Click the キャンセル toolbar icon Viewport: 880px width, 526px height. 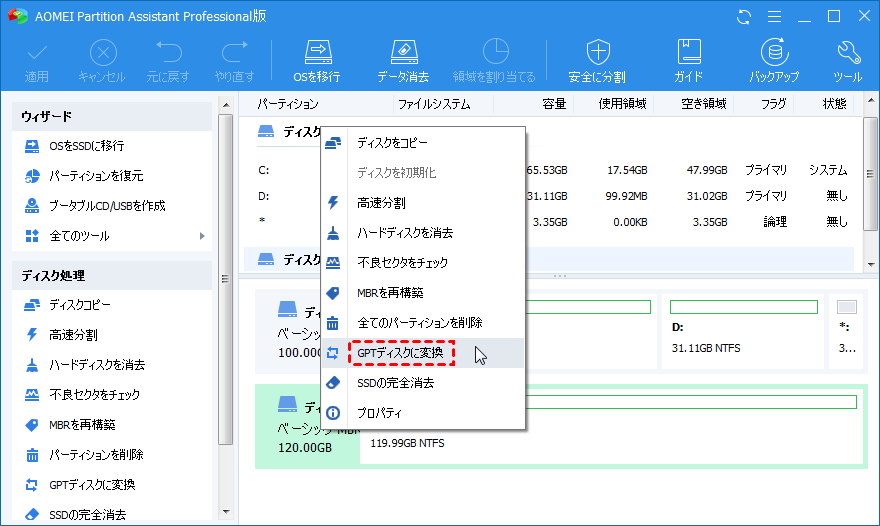pyautogui.click(x=102, y=60)
